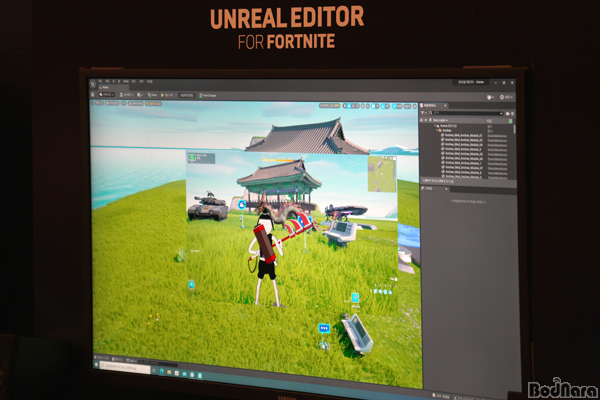Open the Outliner filter funnel icon
The width and height of the screenshot is (600, 400).
423,113
